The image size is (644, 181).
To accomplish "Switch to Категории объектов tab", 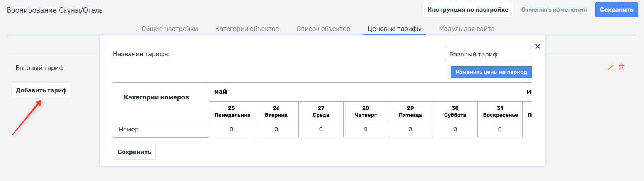I will tap(247, 29).
